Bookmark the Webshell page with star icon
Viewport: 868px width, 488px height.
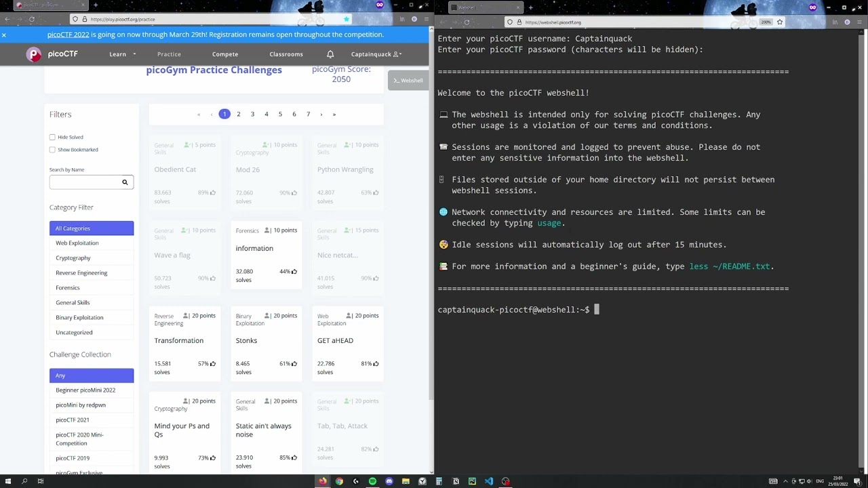coord(780,22)
